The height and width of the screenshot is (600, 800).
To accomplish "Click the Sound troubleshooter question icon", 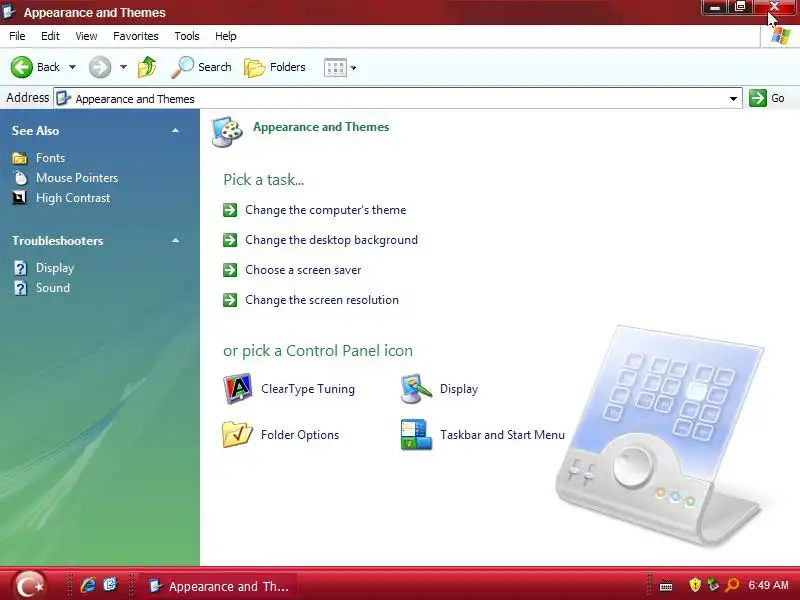I will 20,288.
